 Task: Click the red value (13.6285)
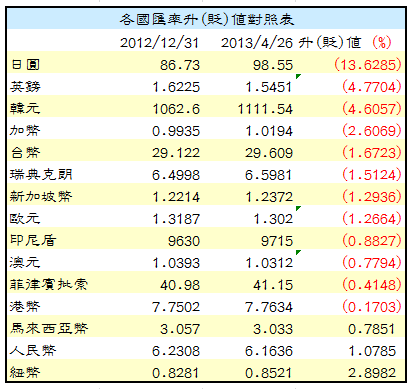pos(368,65)
